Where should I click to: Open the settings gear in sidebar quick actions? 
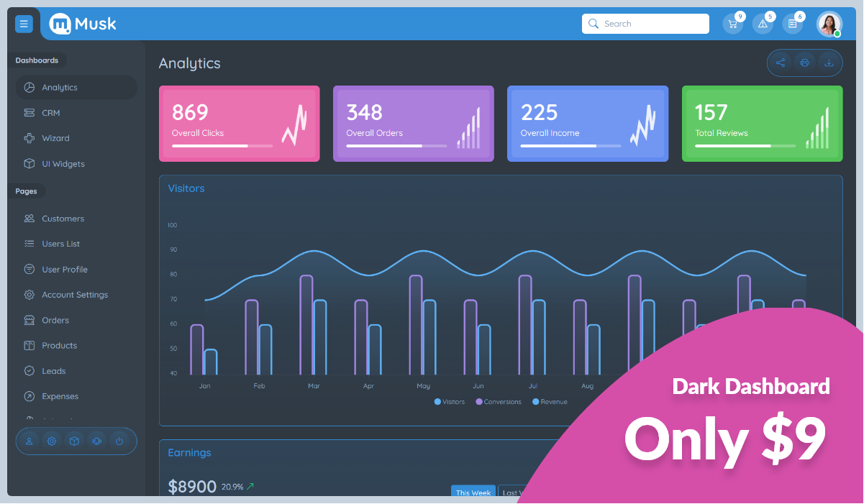click(x=51, y=441)
